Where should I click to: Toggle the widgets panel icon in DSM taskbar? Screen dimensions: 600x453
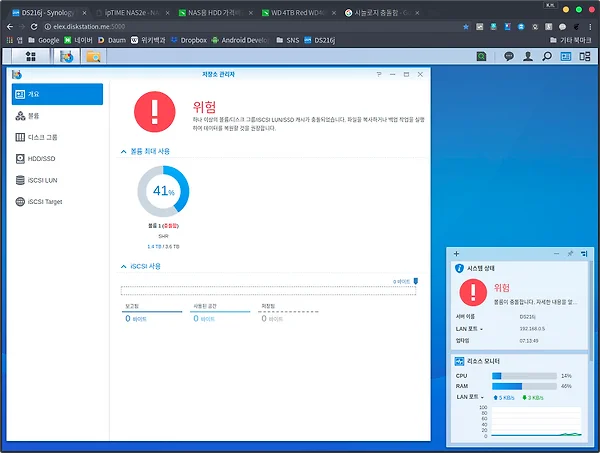coord(565,57)
